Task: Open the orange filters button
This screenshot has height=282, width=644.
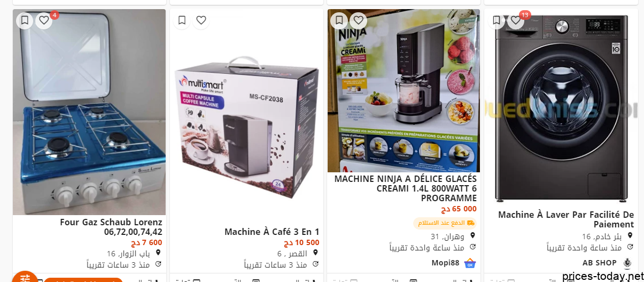Action: click(x=25, y=277)
